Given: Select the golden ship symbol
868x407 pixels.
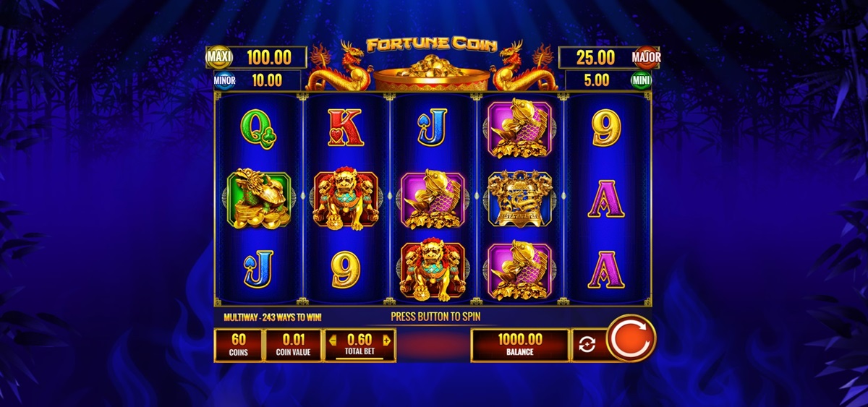Looking at the screenshot, I should pos(520,197).
